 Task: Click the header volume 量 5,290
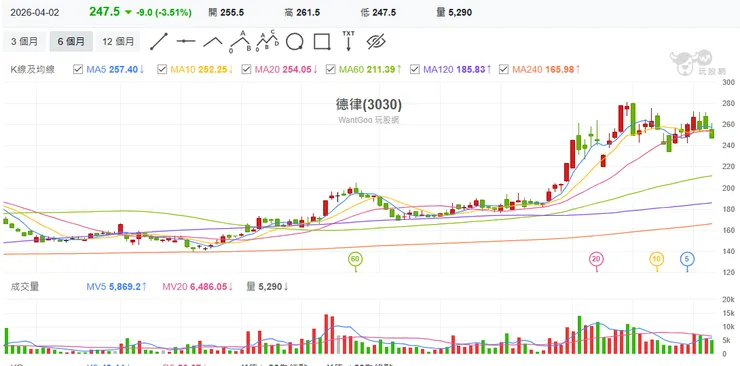[454, 13]
